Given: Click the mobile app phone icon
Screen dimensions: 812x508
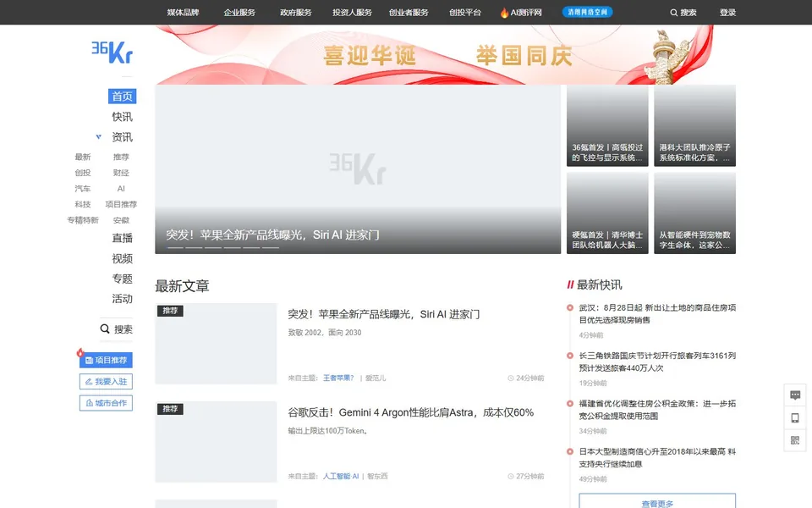Looking at the screenshot, I should [795, 417].
